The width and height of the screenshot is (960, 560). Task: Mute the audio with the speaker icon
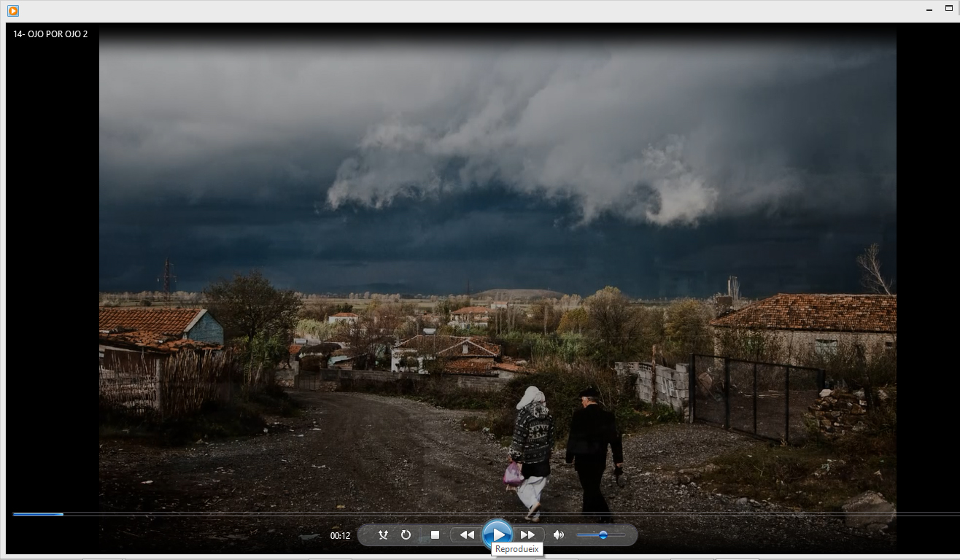click(559, 535)
